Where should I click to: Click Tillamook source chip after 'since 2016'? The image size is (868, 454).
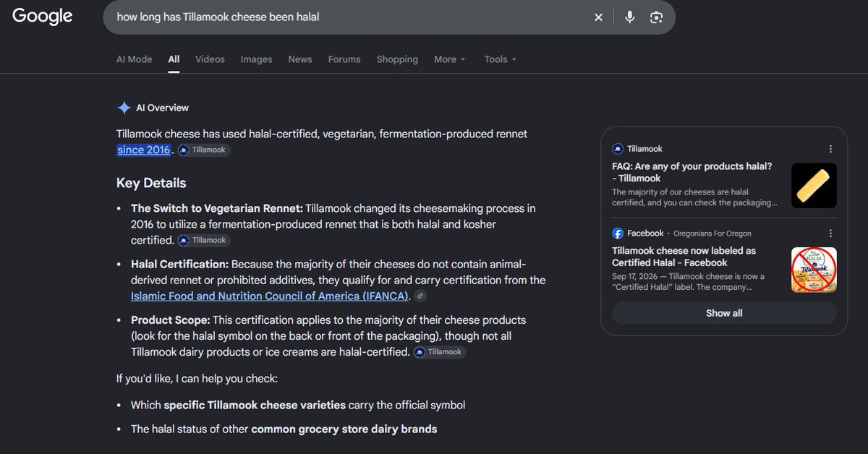(203, 150)
